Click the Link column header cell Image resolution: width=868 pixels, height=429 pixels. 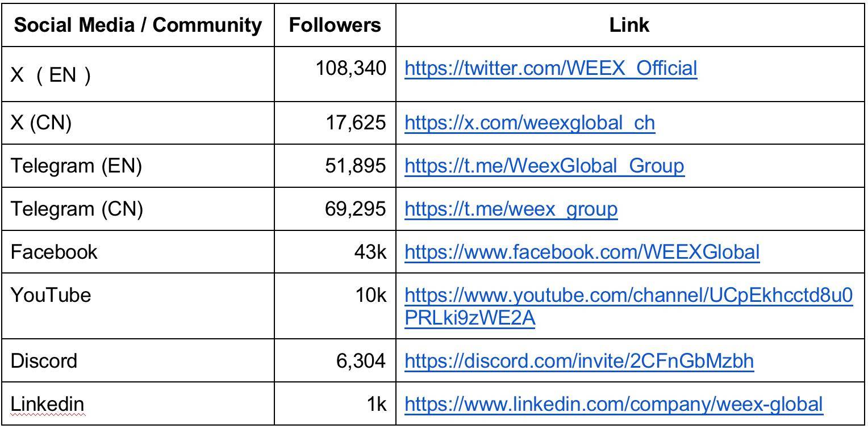point(629,25)
